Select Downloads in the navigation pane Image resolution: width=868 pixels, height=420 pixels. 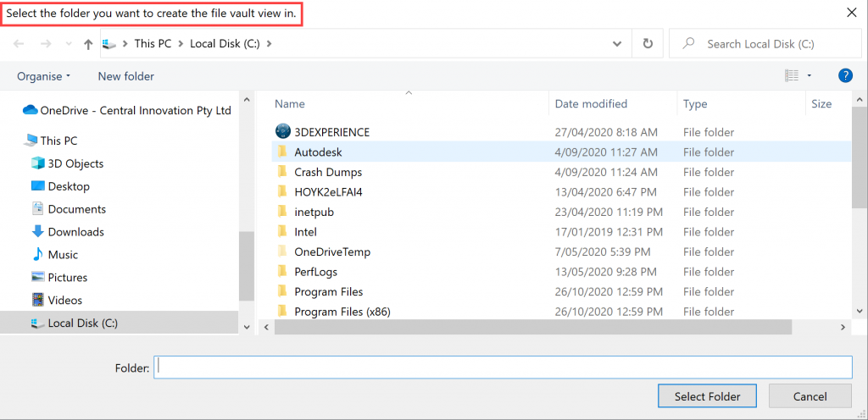pyautogui.click(x=75, y=232)
